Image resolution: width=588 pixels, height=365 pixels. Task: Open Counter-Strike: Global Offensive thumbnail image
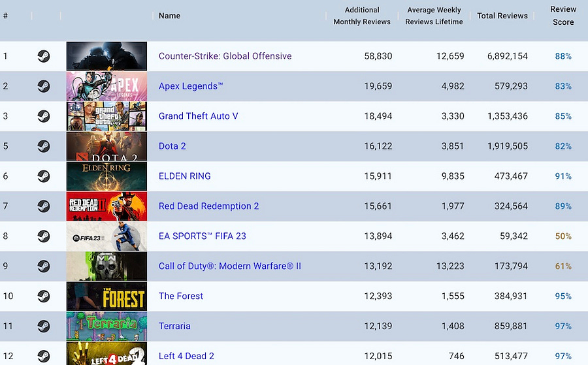click(106, 56)
